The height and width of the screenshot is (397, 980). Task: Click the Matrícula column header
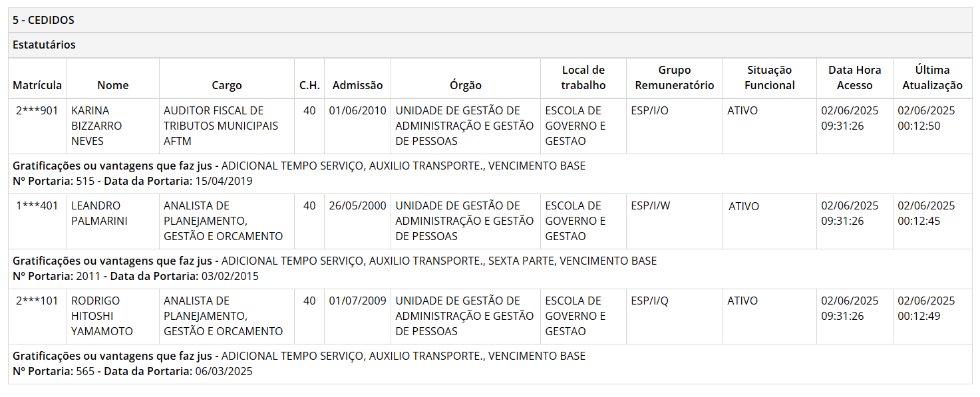[x=37, y=85]
